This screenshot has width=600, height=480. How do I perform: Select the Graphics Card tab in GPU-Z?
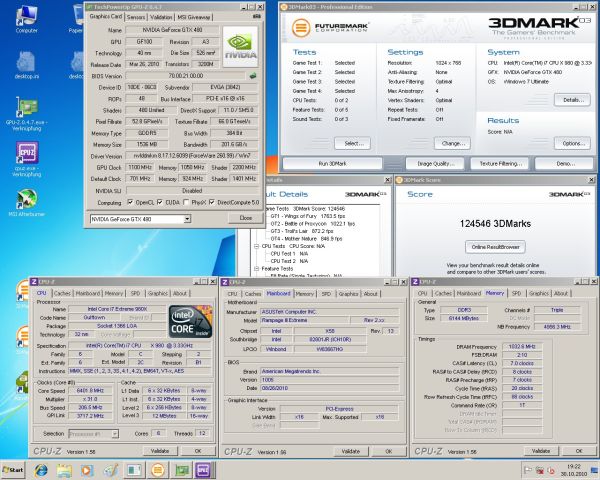pyautogui.click(x=106, y=16)
